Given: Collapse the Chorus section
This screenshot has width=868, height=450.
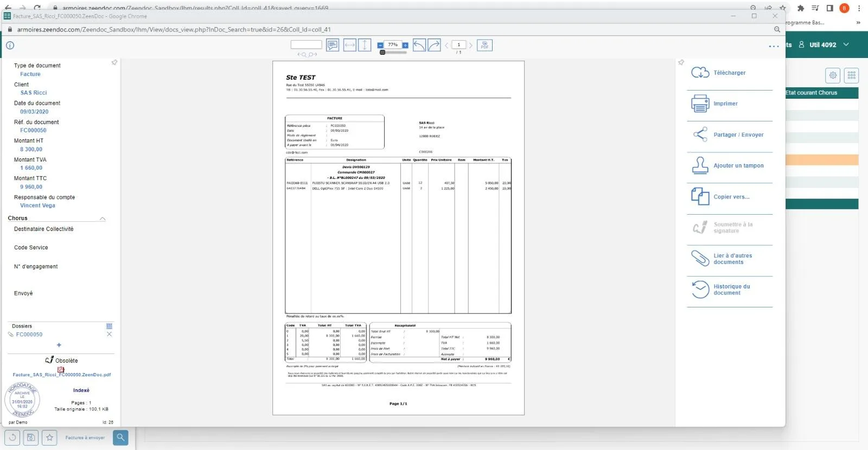Looking at the screenshot, I should click(103, 218).
